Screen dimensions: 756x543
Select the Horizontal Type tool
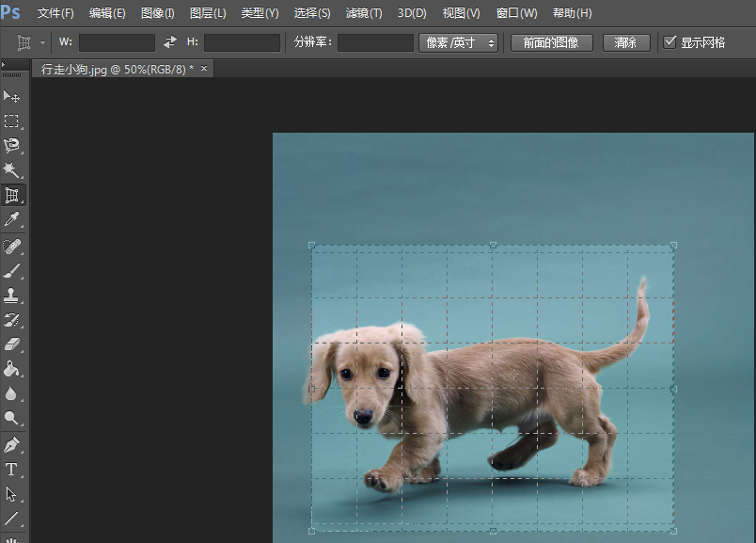click(x=12, y=469)
